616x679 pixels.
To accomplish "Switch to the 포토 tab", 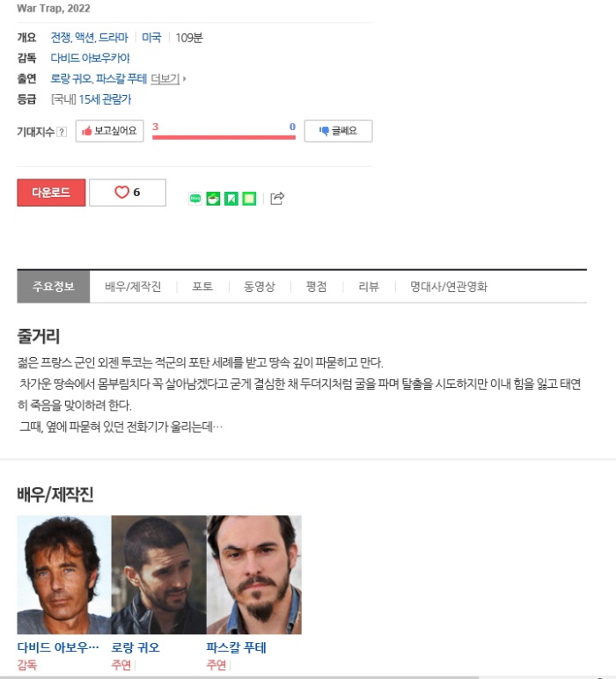I will (202, 287).
